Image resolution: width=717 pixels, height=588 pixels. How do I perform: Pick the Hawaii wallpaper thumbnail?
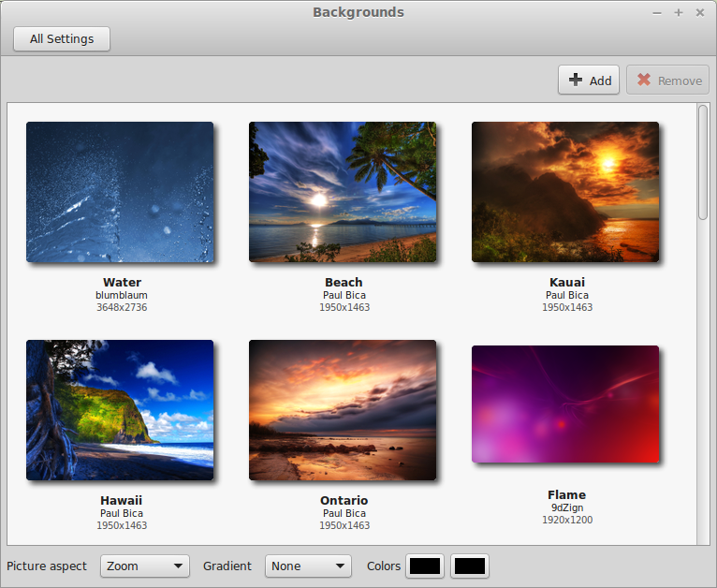pyautogui.click(x=120, y=410)
